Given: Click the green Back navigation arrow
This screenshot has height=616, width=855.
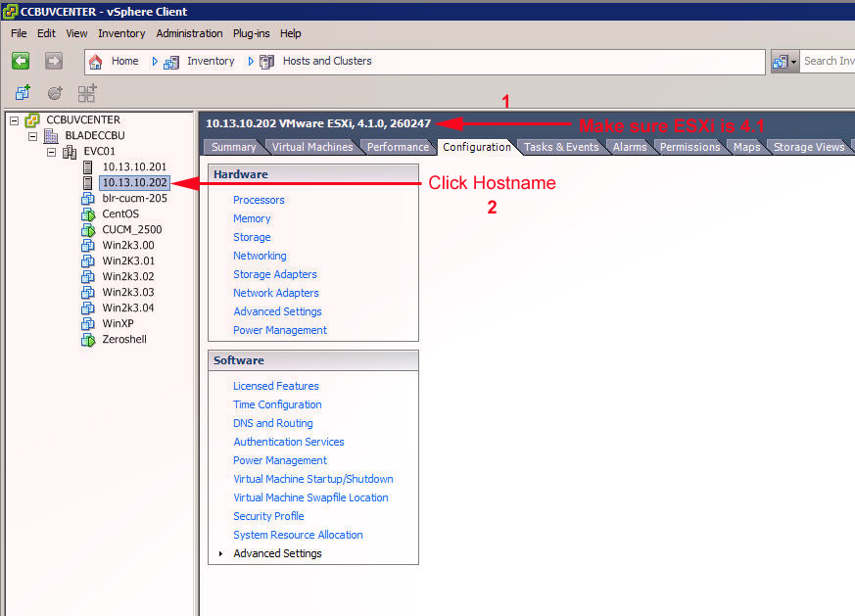Looking at the screenshot, I should tap(21, 61).
